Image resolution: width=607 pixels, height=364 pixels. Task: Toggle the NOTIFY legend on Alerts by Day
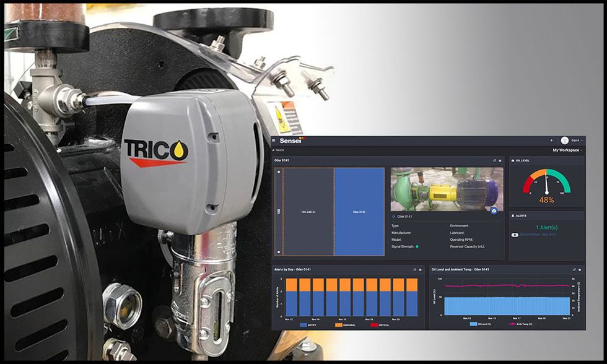pyautogui.click(x=308, y=324)
